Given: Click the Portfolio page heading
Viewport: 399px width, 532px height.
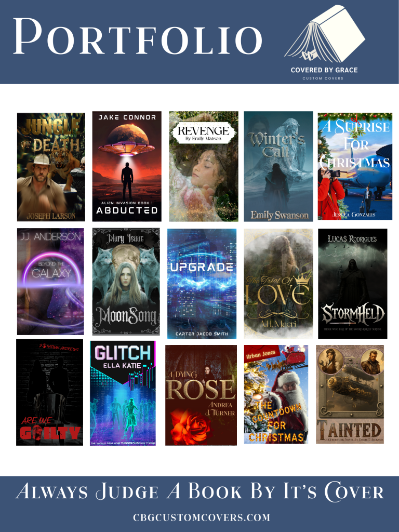Looking at the screenshot, I should point(138,38).
